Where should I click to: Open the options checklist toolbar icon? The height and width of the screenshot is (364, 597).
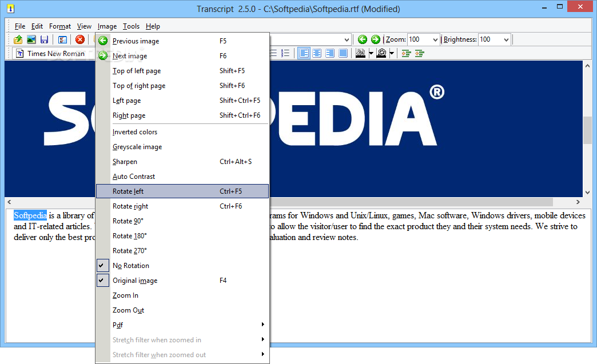[x=62, y=39]
